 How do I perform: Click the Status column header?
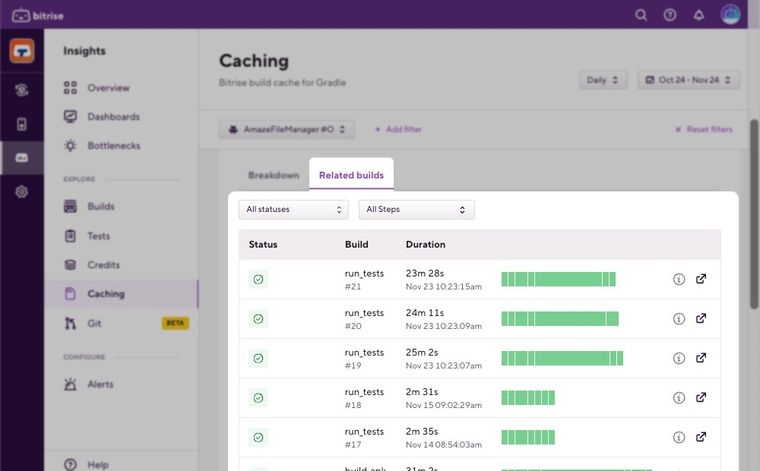(x=263, y=244)
